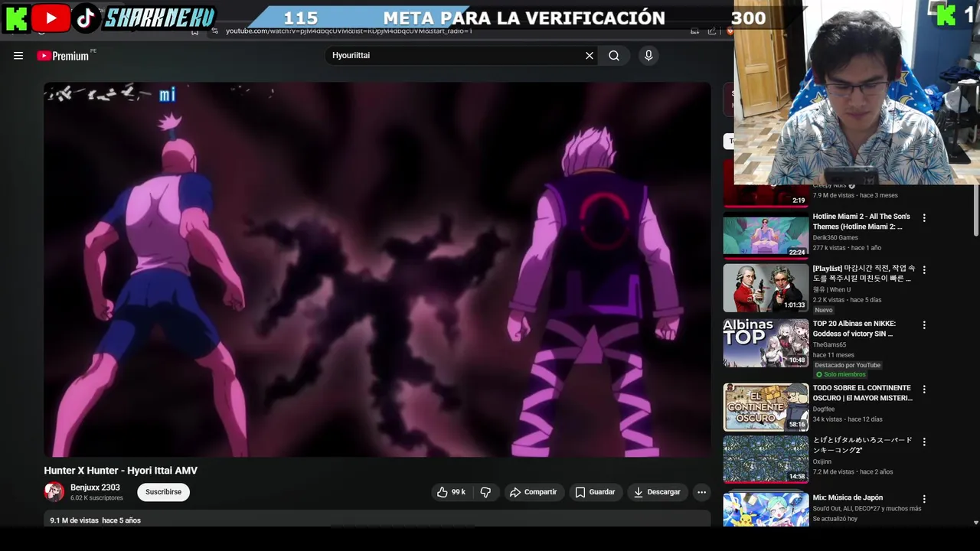
Task: Open title Hotline Miami 2 - All The Son's Themes
Action: click(x=862, y=222)
